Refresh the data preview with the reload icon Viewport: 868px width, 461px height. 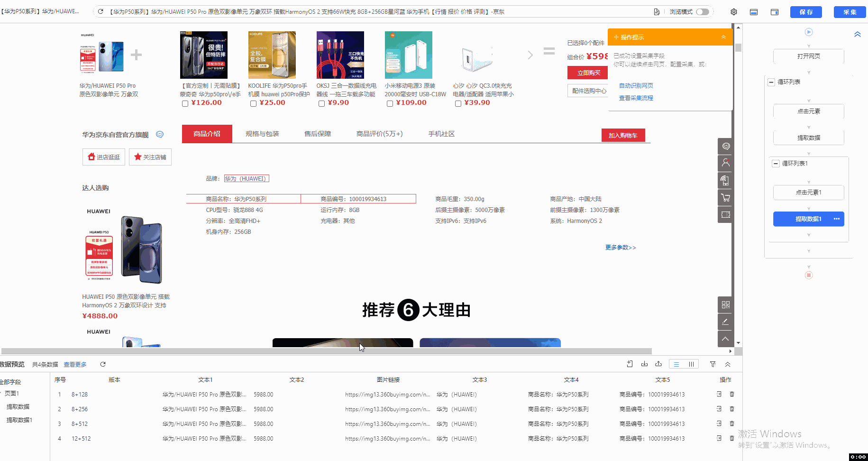point(103,364)
